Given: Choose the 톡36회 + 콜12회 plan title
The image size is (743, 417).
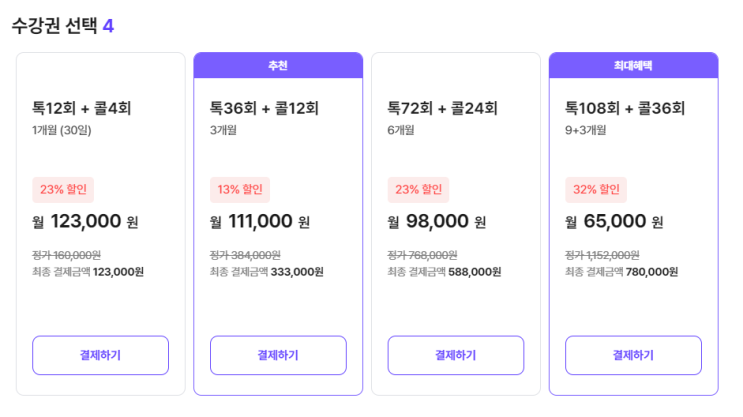Looking at the screenshot, I should point(265,108).
